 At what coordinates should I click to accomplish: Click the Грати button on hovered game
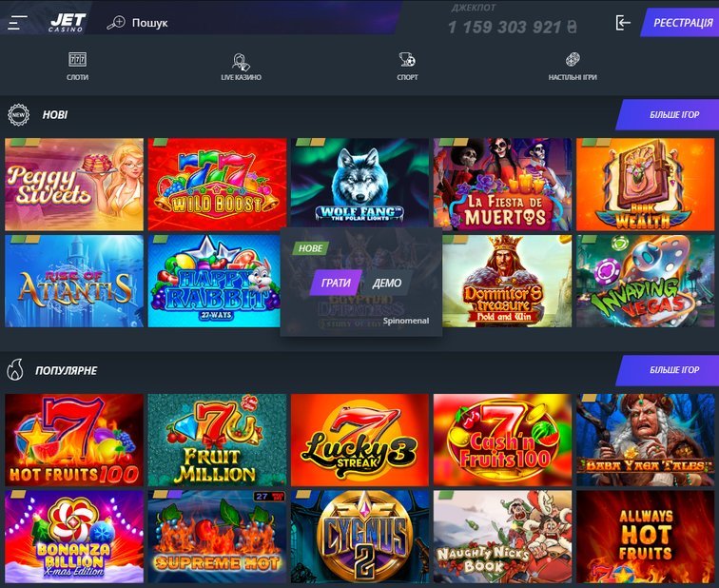pos(336,283)
